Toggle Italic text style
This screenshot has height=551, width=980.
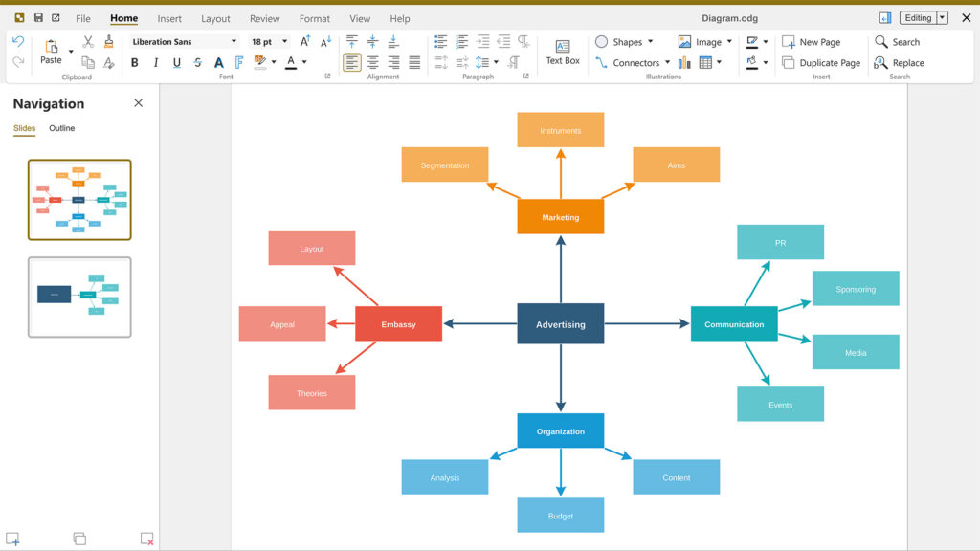tap(156, 62)
